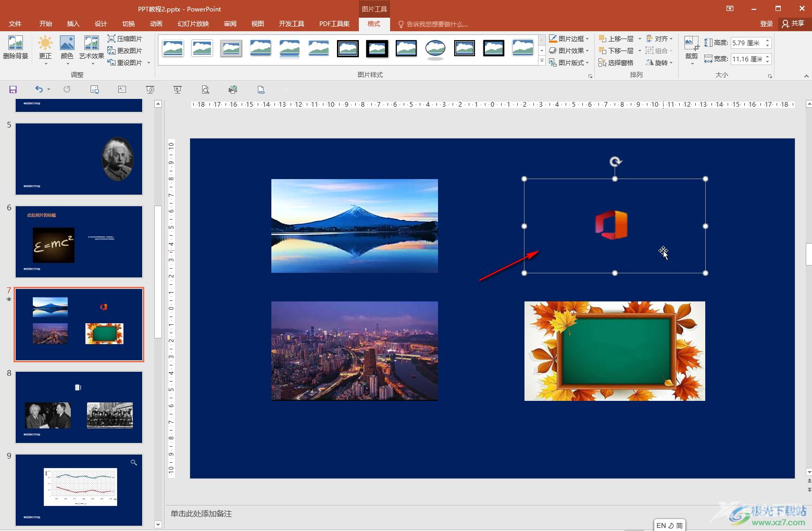Click the printer with checkmark icon
This screenshot has width=812, height=531.
pos(233,90)
